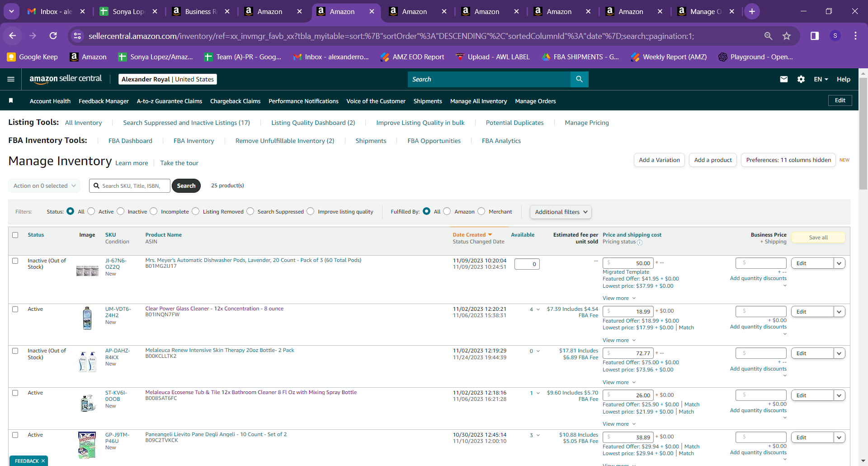The width and height of the screenshot is (868, 466).
Task: Select the Active status radio button
Action: tap(91, 211)
